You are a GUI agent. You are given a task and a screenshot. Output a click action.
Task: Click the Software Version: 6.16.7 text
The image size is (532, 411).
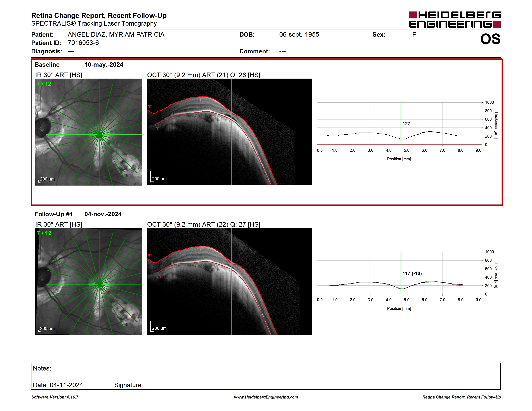click(55, 397)
